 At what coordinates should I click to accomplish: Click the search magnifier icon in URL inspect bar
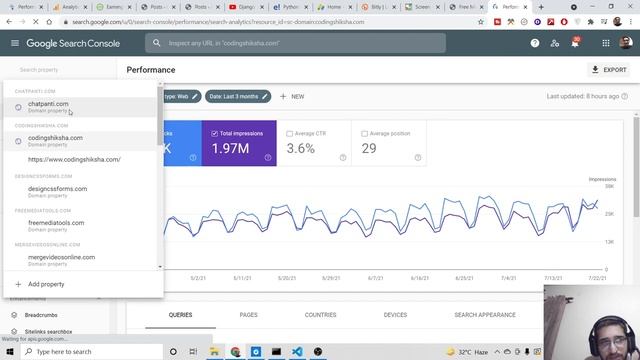click(157, 43)
